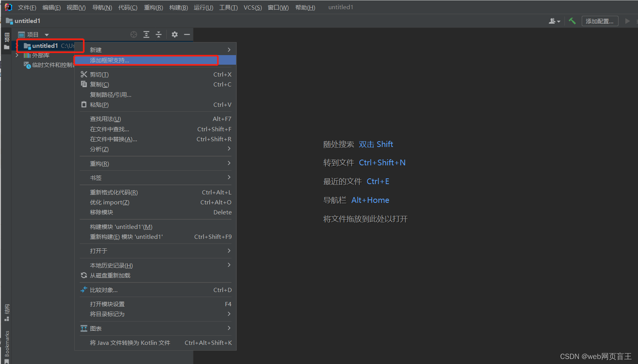638x364 pixels.
Task: Click the 外部库 library icon
Action: click(x=27, y=55)
